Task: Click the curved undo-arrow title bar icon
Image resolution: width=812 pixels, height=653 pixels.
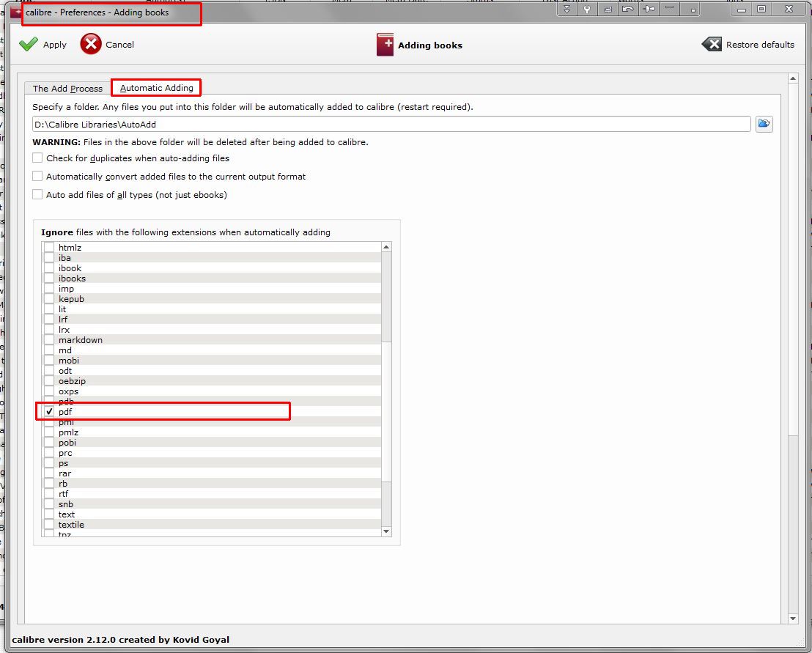Action: pos(628,9)
